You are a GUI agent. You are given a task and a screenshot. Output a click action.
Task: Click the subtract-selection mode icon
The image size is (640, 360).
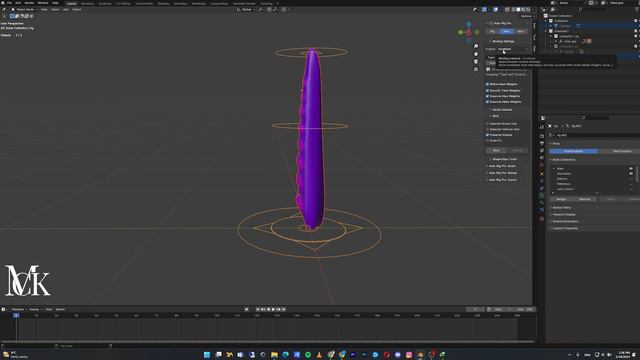(x=22, y=16)
